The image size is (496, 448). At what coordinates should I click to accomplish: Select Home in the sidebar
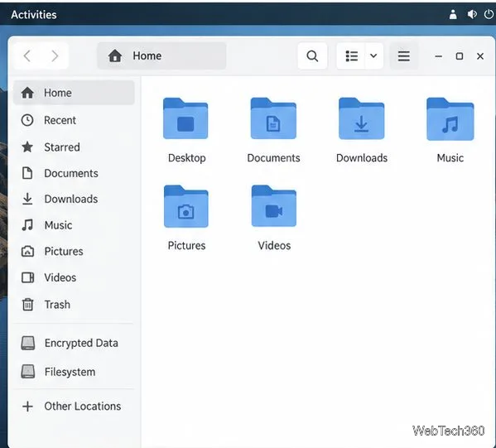click(x=74, y=93)
